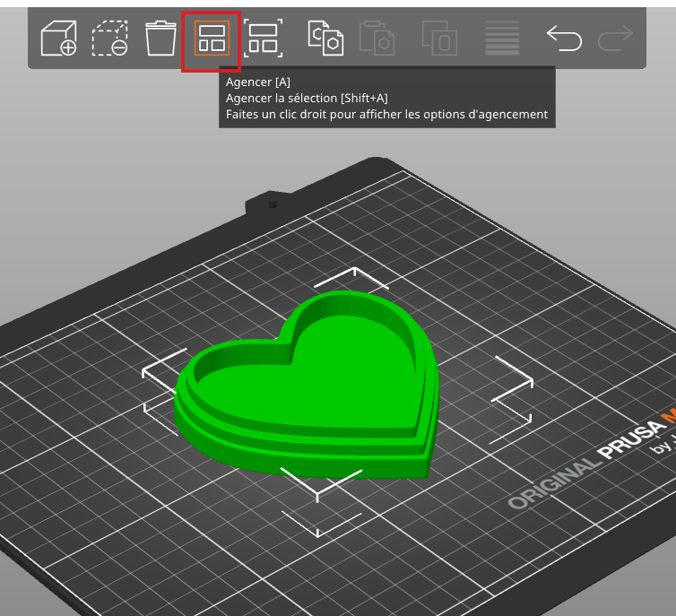Click the notch at bed's back edge
This screenshot has height=616, width=676.
[x=272, y=202]
